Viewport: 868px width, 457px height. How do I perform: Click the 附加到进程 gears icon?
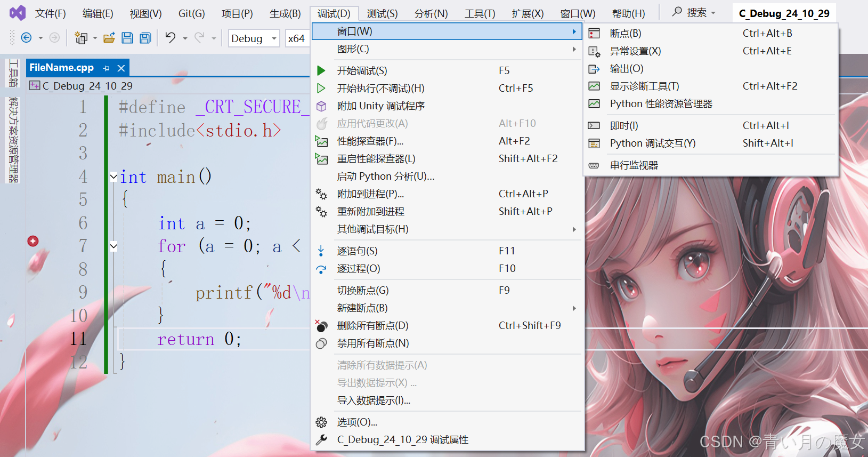click(321, 194)
